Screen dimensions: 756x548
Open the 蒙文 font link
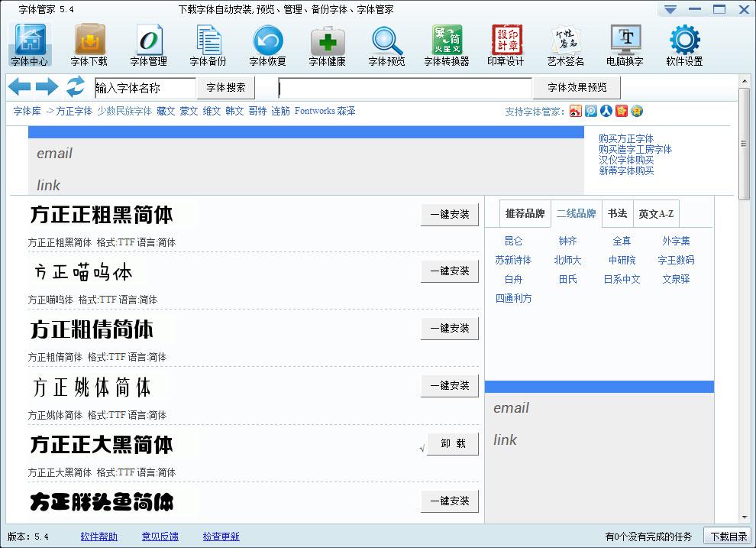(x=189, y=111)
